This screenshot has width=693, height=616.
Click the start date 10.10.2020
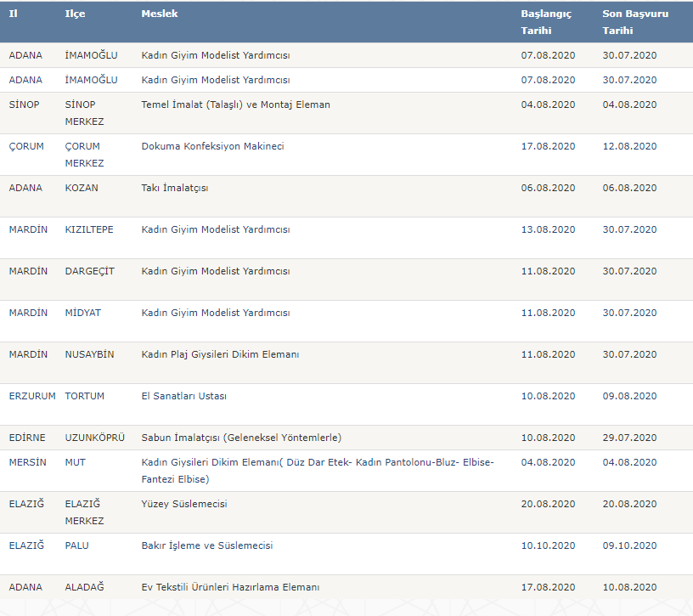(548, 545)
